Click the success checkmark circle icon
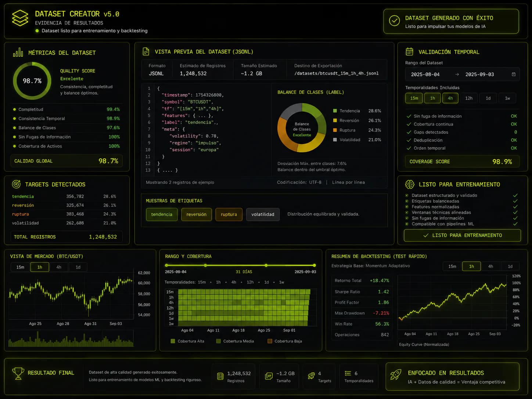 tap(394, 21)
